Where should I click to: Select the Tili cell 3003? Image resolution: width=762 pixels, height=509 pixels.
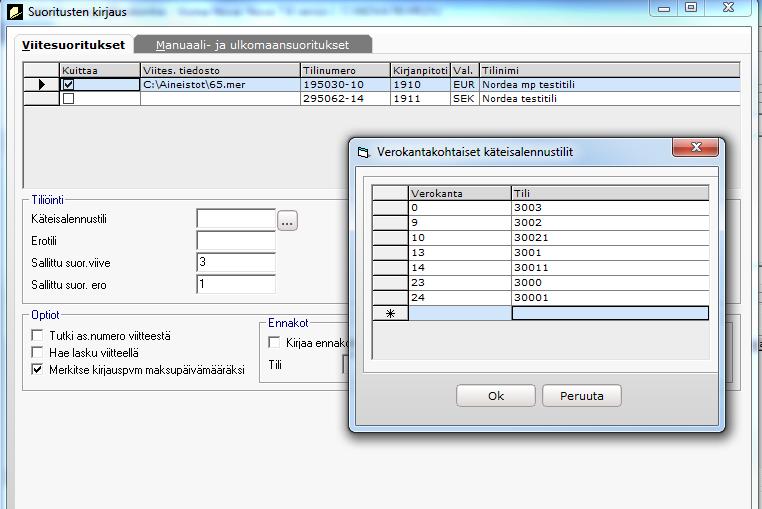[610, 208]
